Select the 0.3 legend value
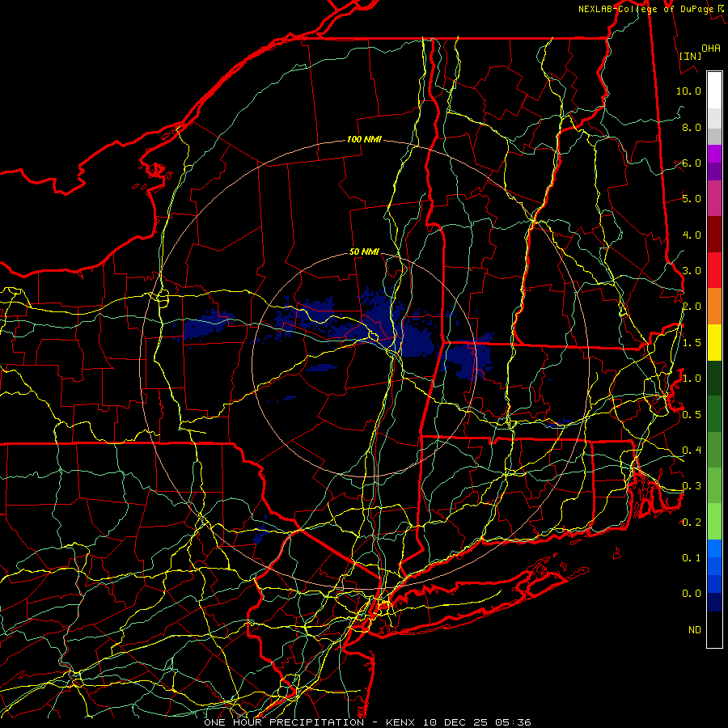 [x=692, y=486]
